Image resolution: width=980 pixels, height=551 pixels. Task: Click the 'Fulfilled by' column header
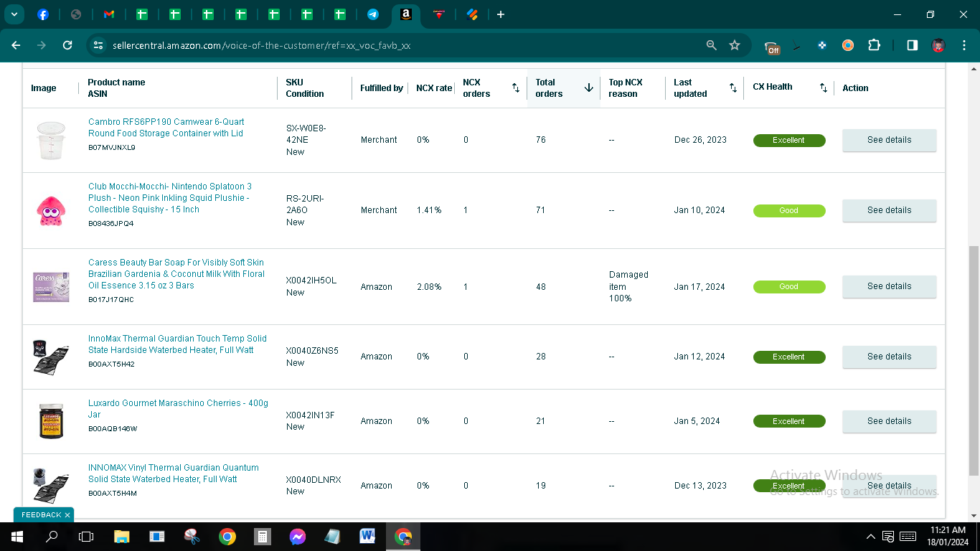click(x=382, y=88)
